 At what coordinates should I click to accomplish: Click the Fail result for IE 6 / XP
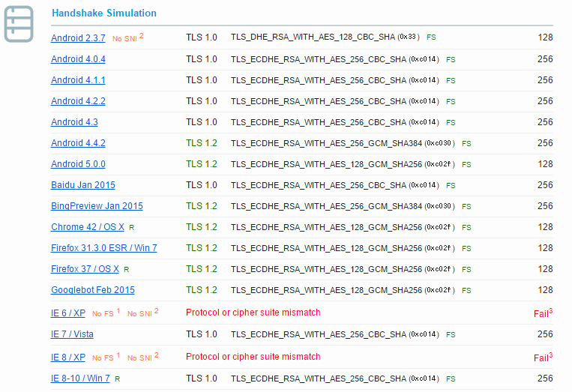(544, 313)
